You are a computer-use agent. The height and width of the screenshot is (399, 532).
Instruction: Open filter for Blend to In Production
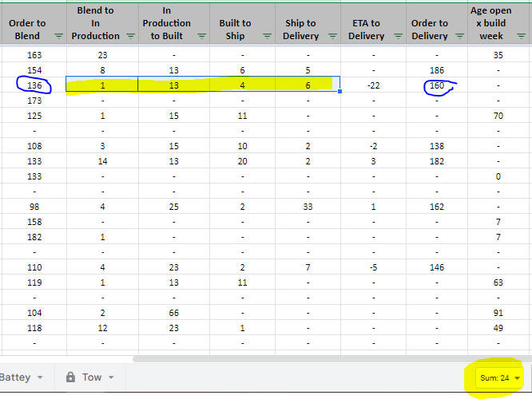(130, 37)
